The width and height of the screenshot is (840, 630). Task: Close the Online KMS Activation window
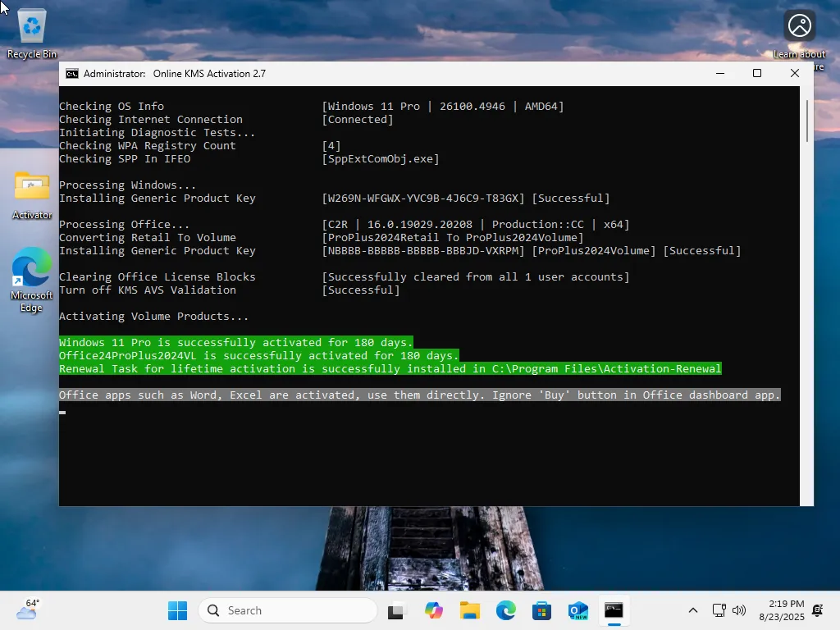click(794, 73)
